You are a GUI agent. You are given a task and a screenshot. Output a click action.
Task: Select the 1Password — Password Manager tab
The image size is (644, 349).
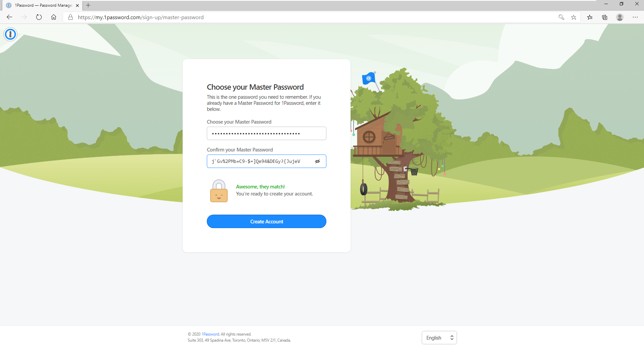pyautogui.click(x=42, y=5)
